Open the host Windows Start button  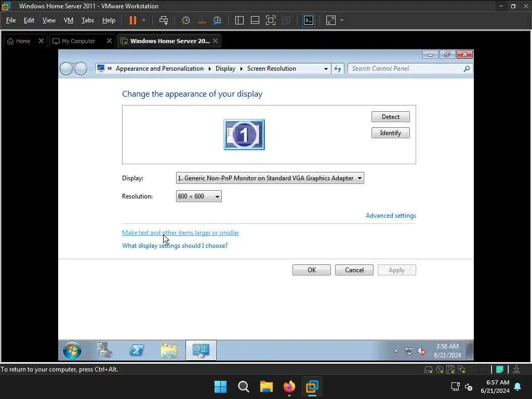click(220, 387)
